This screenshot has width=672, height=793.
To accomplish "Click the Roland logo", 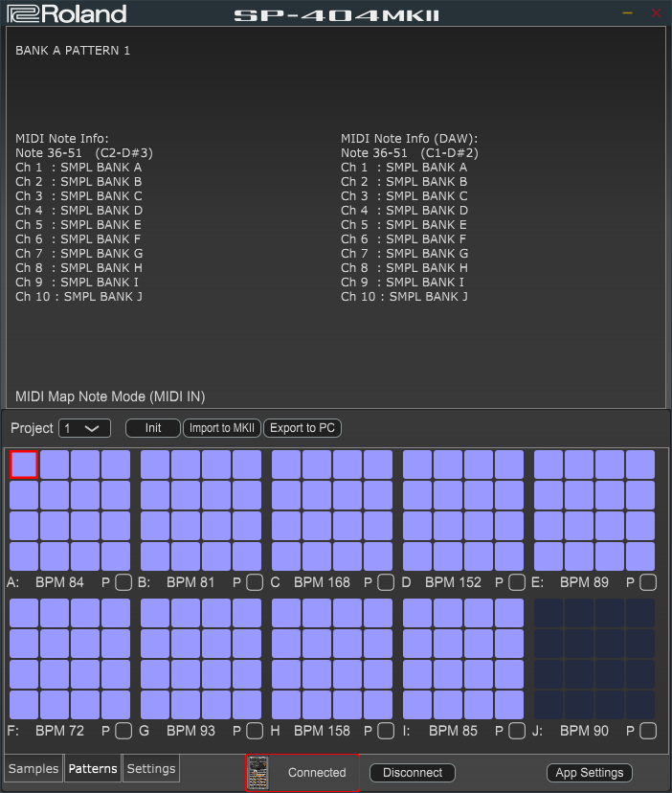I will [x=66, y=13].
